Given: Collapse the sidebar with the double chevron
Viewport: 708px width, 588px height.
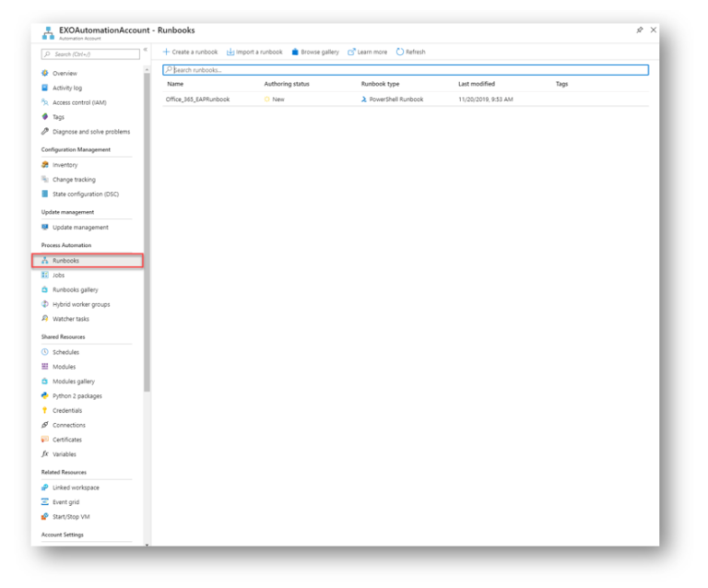Looking at the screenshot, I should [x=146, y=49].
